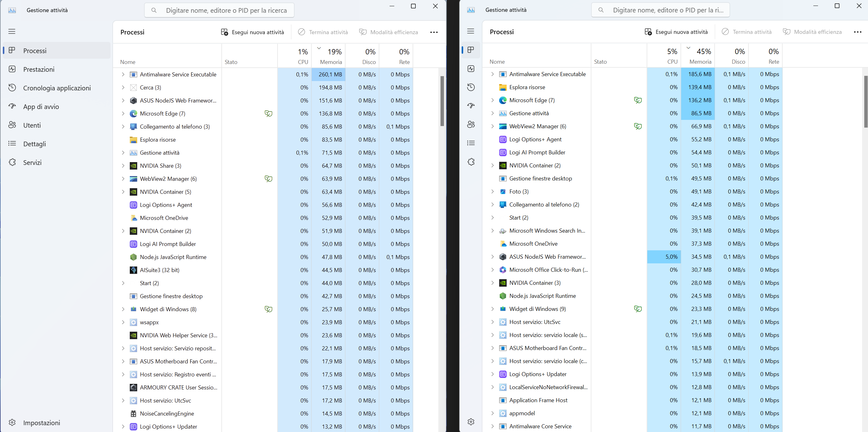The width and height of the screenshot is (868, 432).
Task: Click ARMOURY CRATE User Session icon
Action: [x=133, y=388]
